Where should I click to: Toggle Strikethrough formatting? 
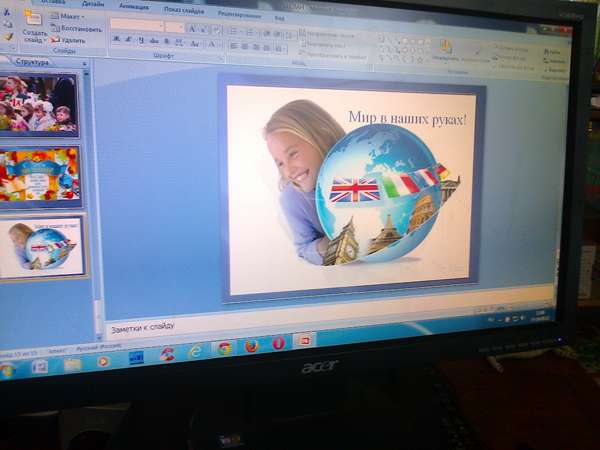(154, 41)
